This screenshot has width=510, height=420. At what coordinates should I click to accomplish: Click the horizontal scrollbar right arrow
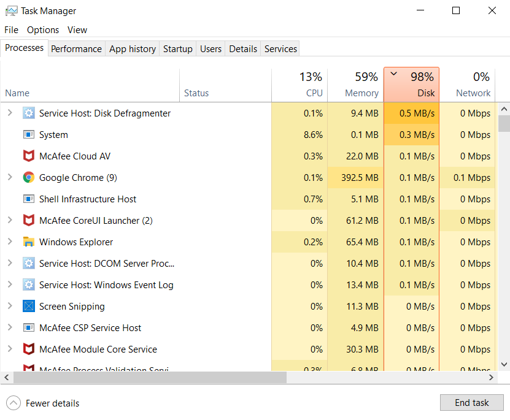pyautogui.click(x=491, y=377)
